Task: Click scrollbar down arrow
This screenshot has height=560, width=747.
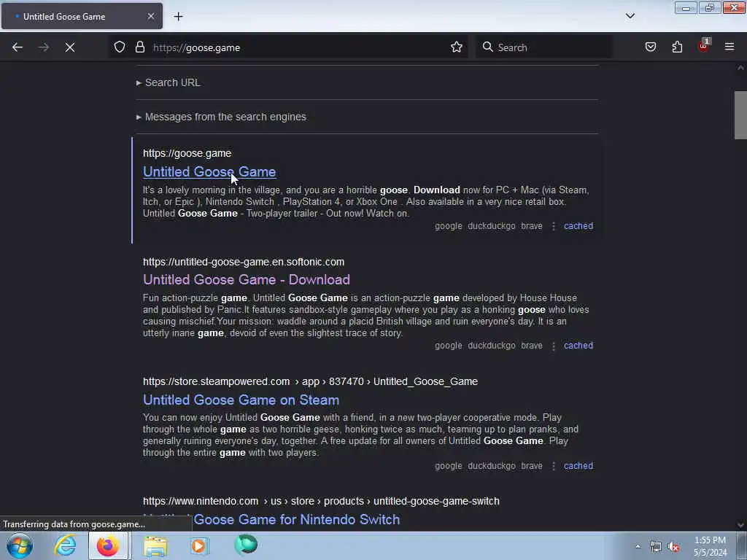Action: point(740,525)
